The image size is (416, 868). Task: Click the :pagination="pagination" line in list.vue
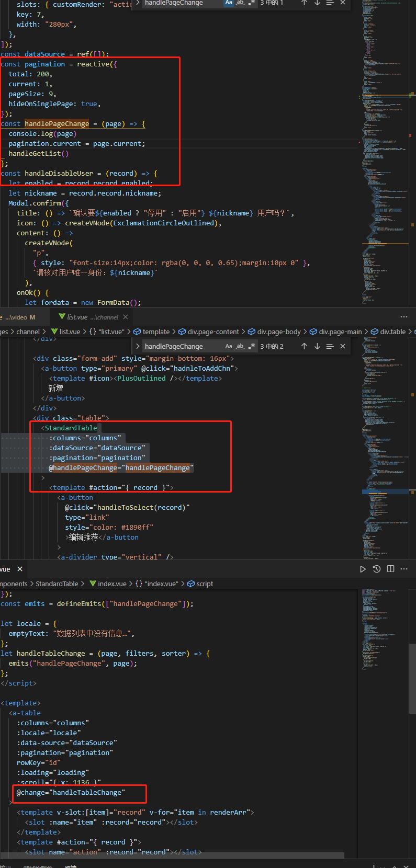click(x=97, y=458)
